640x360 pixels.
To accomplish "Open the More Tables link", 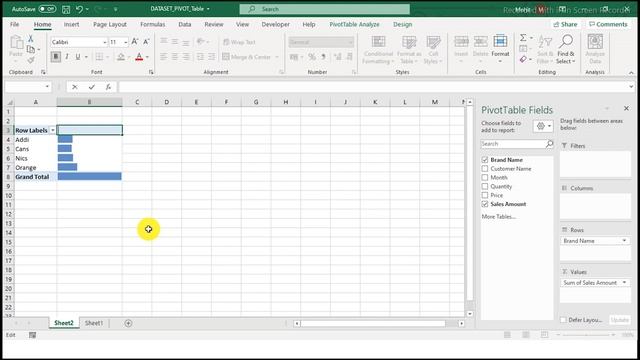I will click(498, 217).
